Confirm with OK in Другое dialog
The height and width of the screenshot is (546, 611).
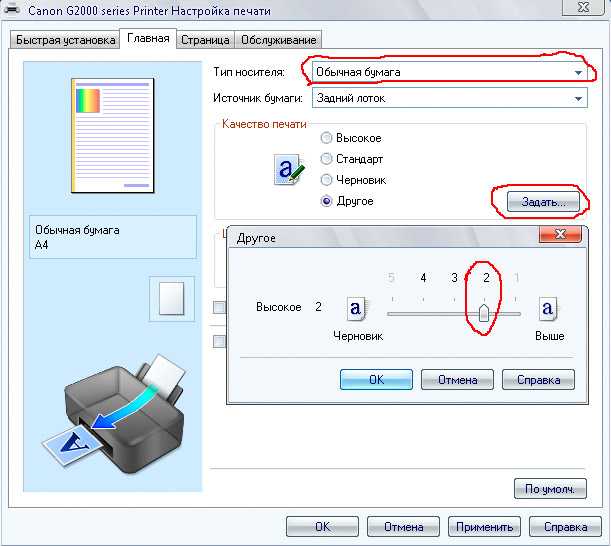coord(376,379)
